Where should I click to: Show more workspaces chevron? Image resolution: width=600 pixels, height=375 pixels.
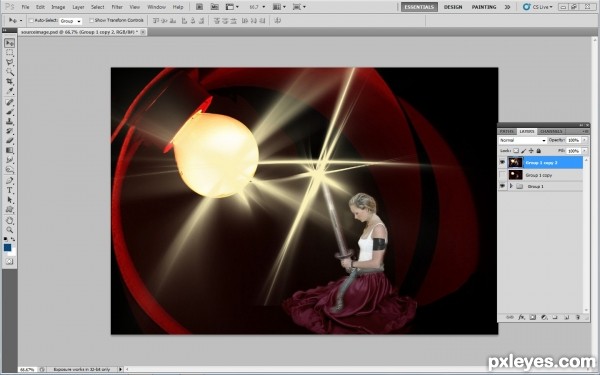[507, 7]
